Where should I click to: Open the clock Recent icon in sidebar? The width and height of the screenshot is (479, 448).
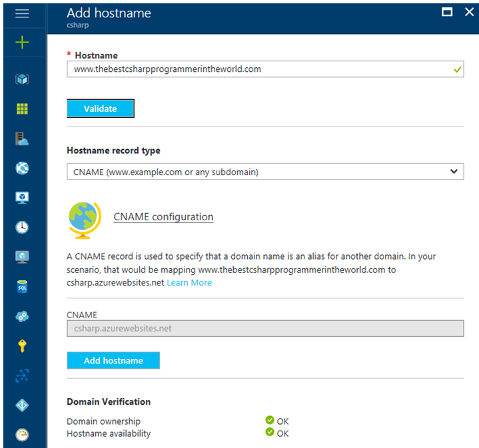(23, 227)
